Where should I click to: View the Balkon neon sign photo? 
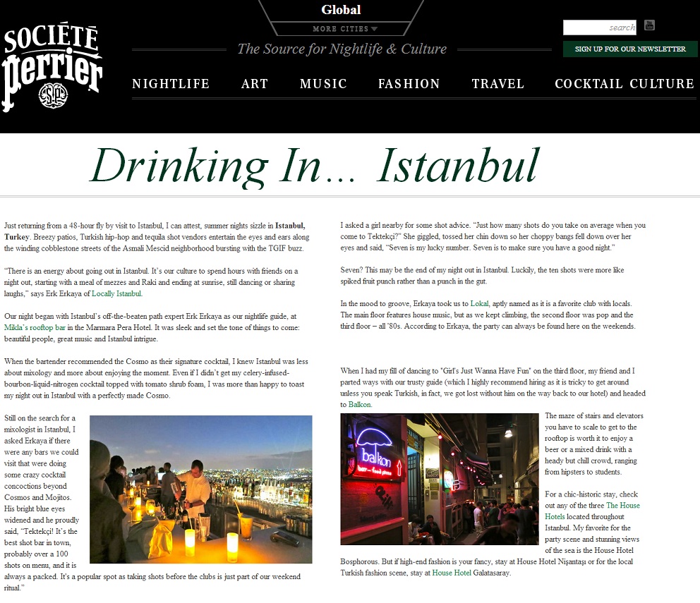pyautogui.click(x=440, y=479)
